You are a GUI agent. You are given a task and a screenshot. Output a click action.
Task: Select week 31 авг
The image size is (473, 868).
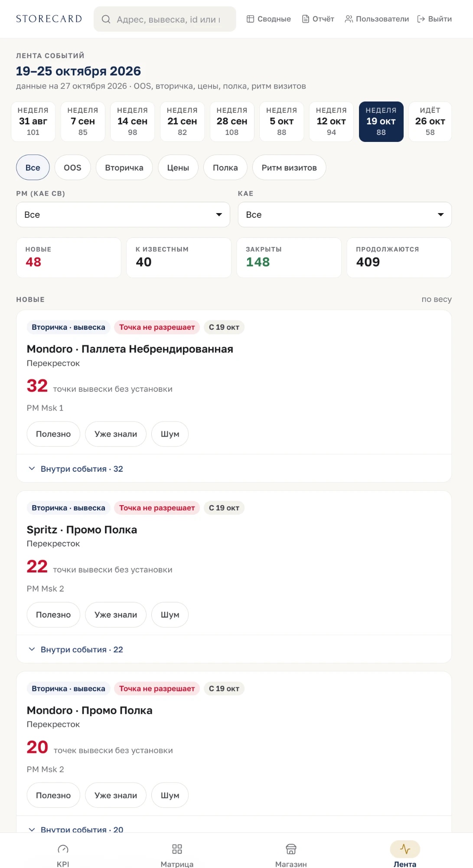tap(33, 122)
